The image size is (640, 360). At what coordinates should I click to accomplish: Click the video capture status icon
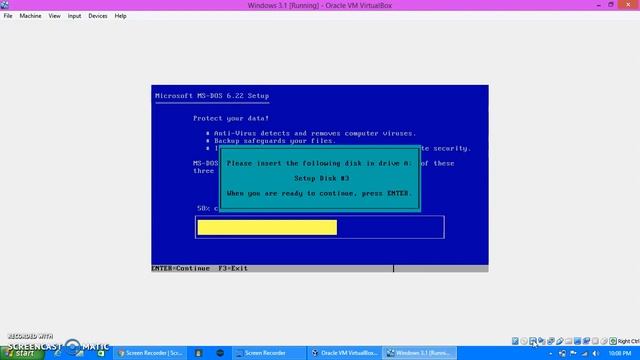[587, 341]
